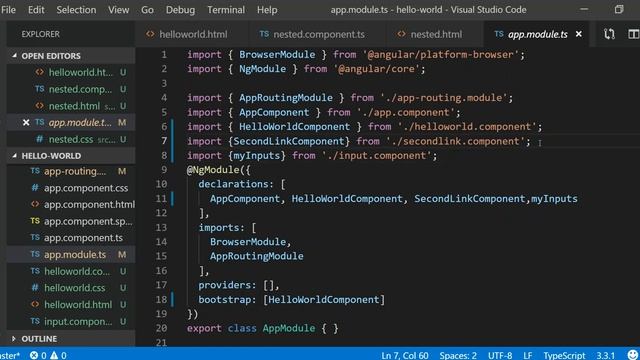Close the app.module.ts tab
The width and height of the screenshot is (640, 360).
point(579,34)
